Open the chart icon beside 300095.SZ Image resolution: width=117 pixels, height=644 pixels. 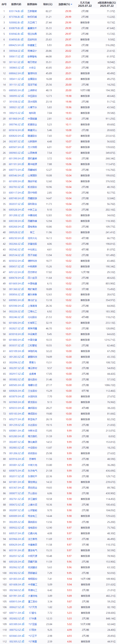(x=22, y=96)
